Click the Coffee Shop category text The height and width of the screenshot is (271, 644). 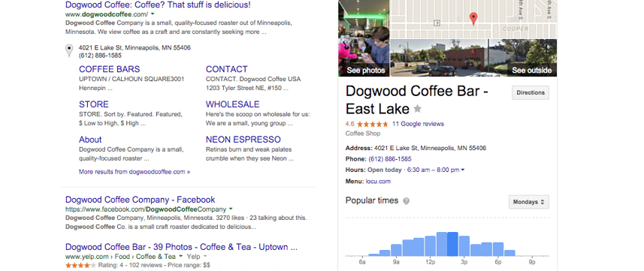pyautogui.click(x=363, y=134)
